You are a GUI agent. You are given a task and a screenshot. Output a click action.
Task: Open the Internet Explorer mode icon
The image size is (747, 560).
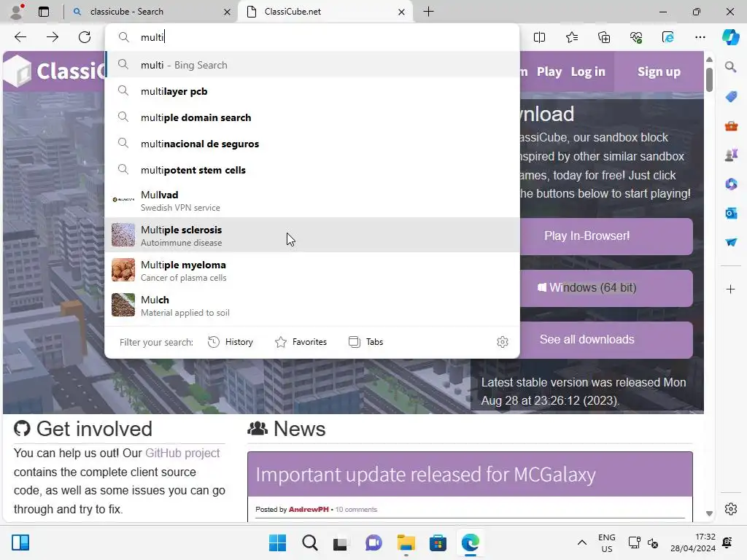coord(668,37)
